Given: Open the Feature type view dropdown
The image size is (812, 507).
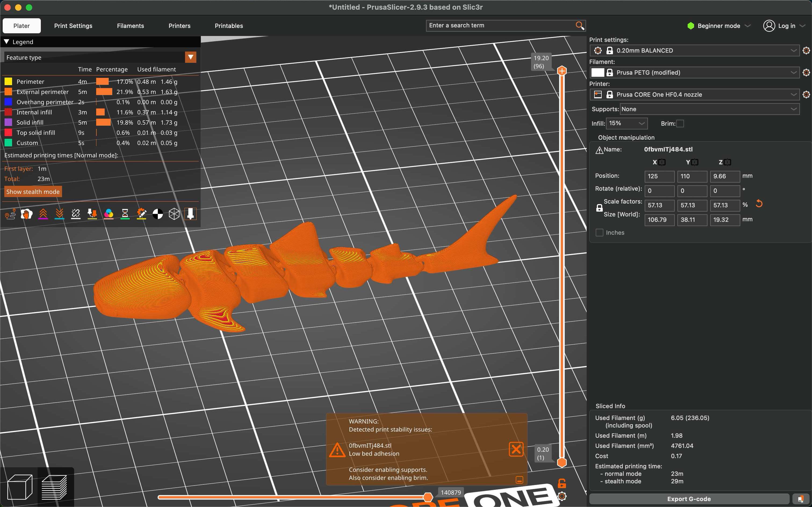Looking at the screenshot, I should coord(190,57).
